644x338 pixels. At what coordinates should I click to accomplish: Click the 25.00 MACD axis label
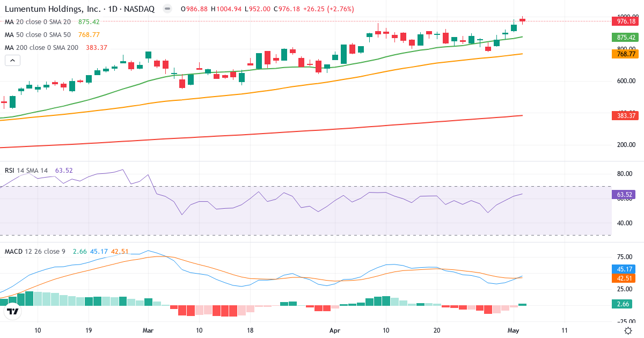point(624,289)
